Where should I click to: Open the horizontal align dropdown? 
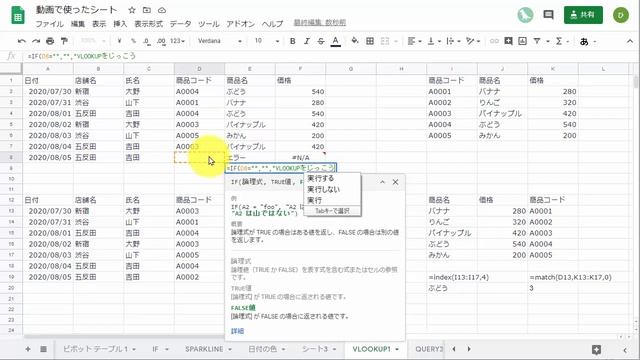point(413,41)
